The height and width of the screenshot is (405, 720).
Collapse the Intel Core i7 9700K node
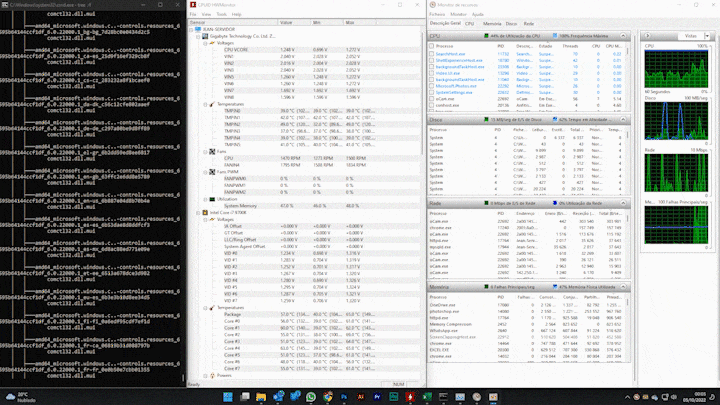coord(198,213)
